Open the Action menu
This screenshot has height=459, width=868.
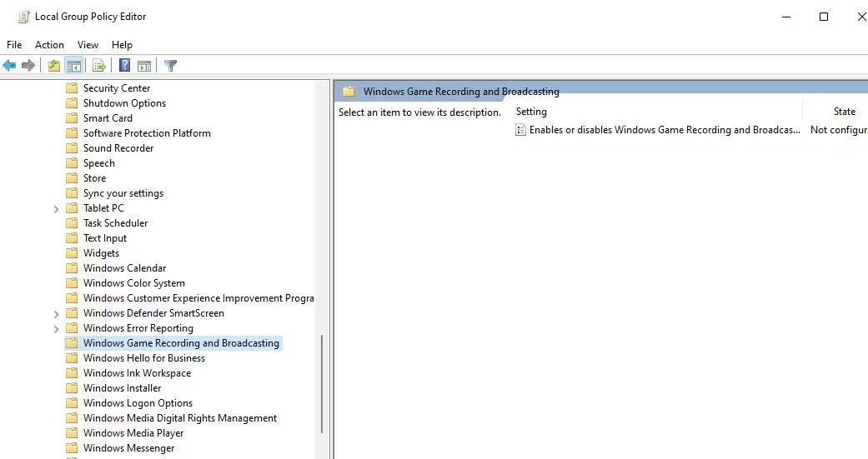pos(49,45)
